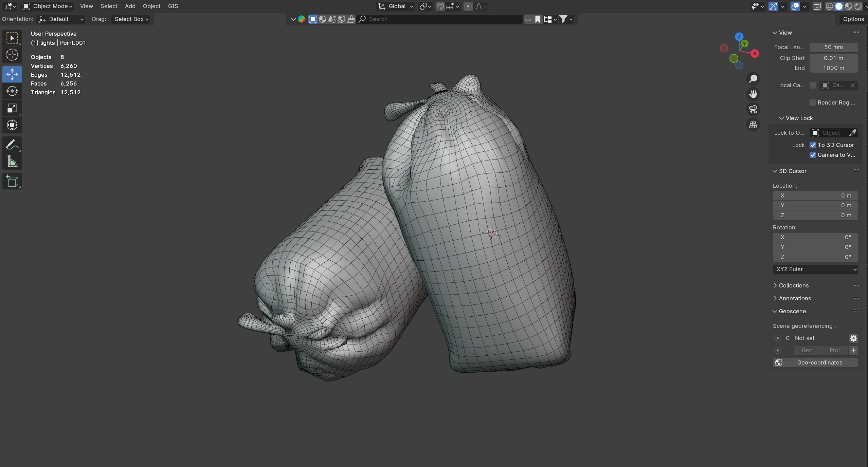Click the Add Cube tool

pos(12,181)
